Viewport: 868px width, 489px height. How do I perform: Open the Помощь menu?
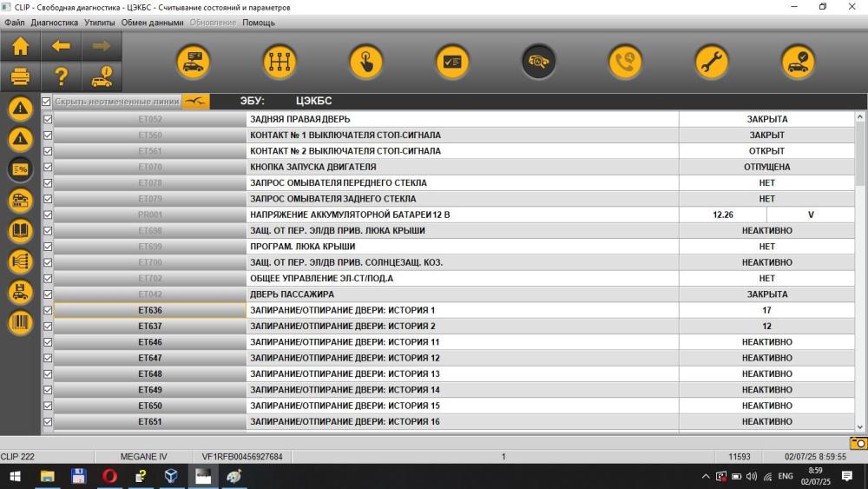coord(259,23)
